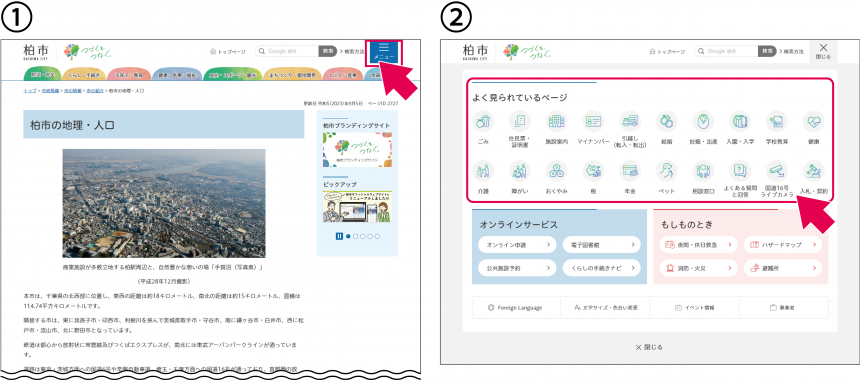Click the 検索 button in screen 1
This screenshot has width=860, height=383.
click(327, 51)
